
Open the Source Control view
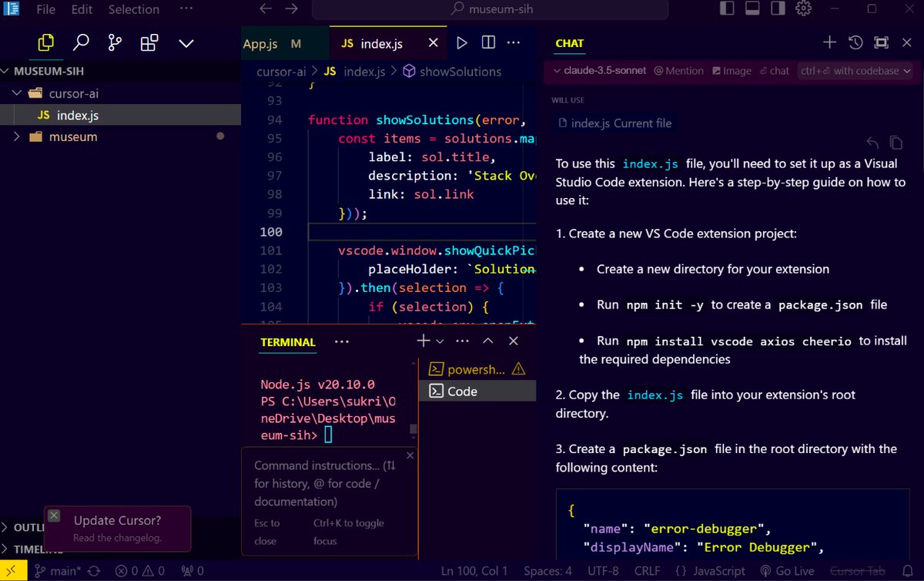(x=114, y=44)
